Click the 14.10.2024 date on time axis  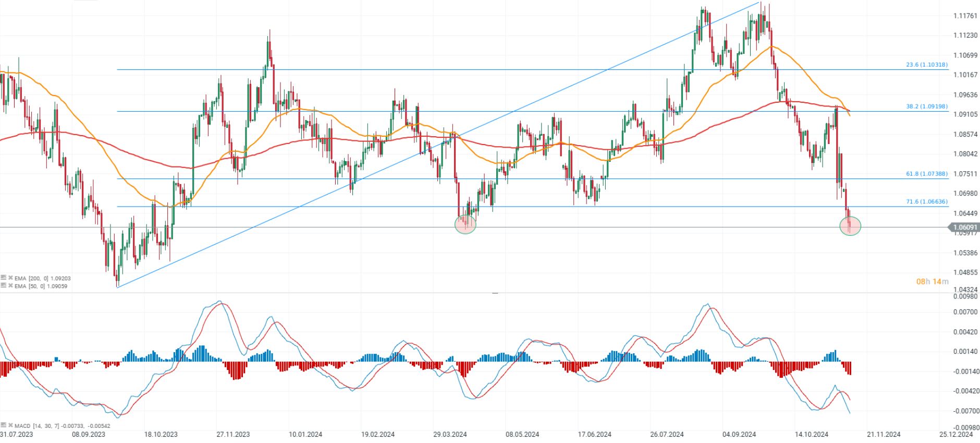coord(812,434)
